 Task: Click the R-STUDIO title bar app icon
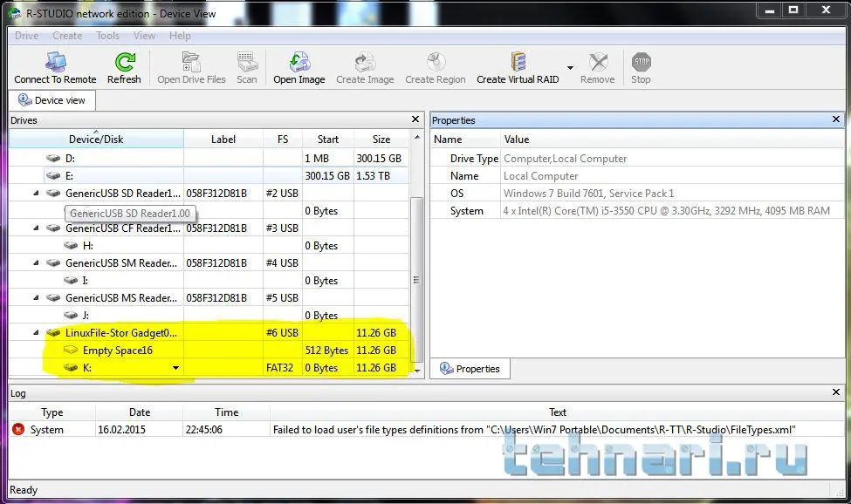pyautogui.click(x=15, y=13)
